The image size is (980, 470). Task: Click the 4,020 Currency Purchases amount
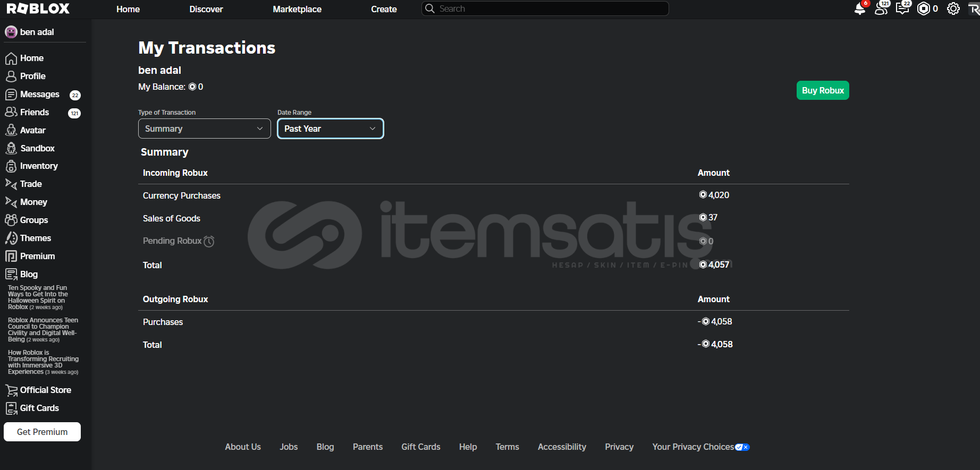point(714,195)
